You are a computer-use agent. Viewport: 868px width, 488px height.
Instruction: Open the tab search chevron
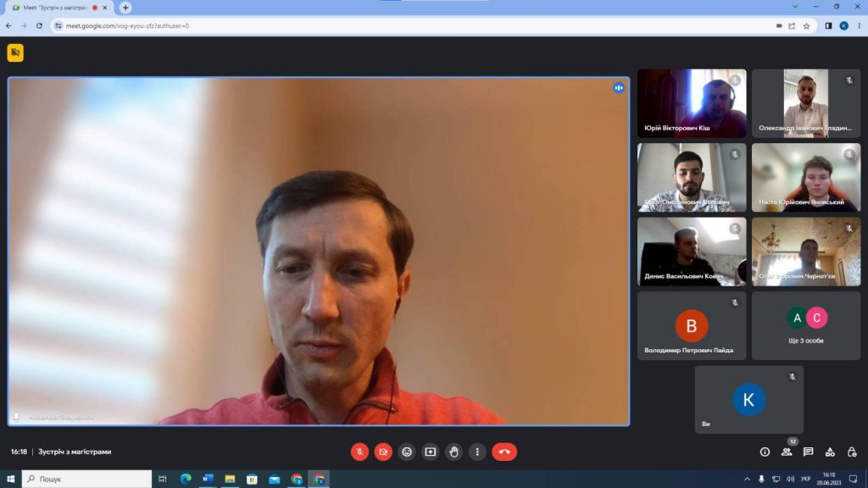795,7
